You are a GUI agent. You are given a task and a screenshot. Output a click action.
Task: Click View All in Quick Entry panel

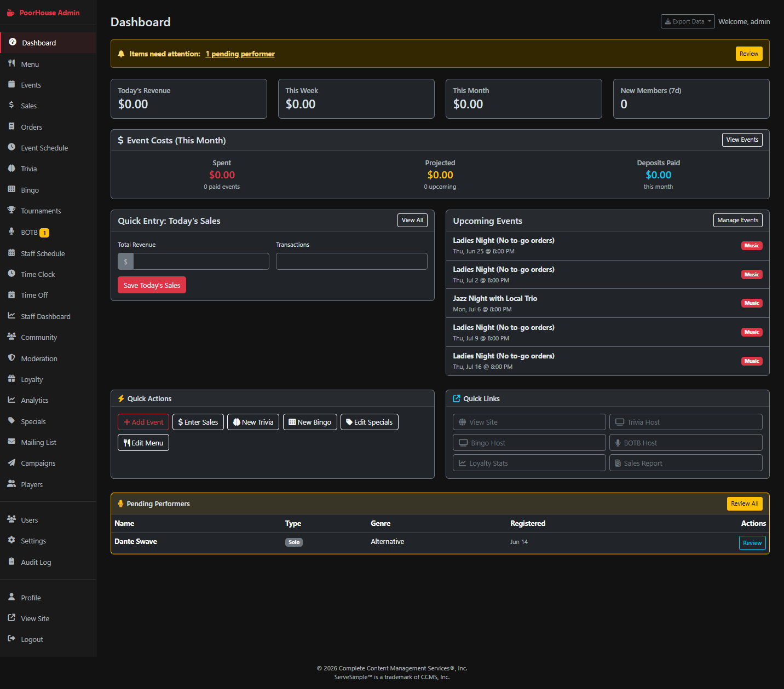click(x=412, y=221)
